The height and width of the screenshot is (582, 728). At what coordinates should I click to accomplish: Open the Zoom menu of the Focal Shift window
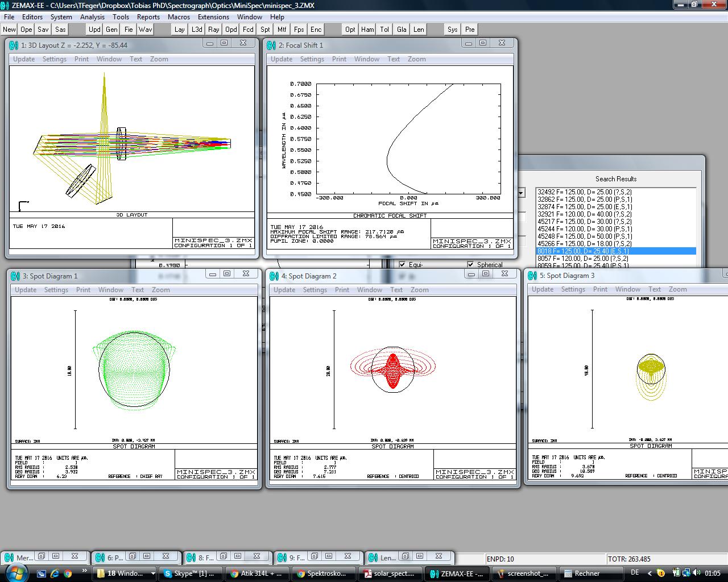[417, 59]
